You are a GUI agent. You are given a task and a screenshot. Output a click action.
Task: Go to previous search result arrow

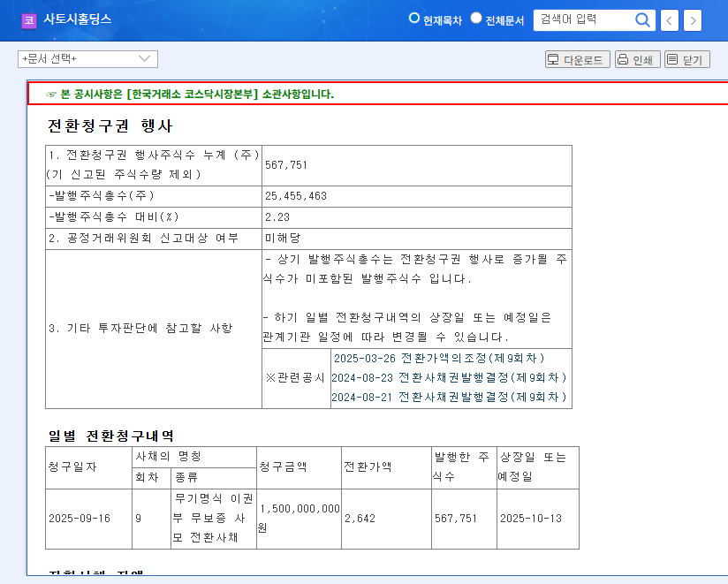coord(669,20)
